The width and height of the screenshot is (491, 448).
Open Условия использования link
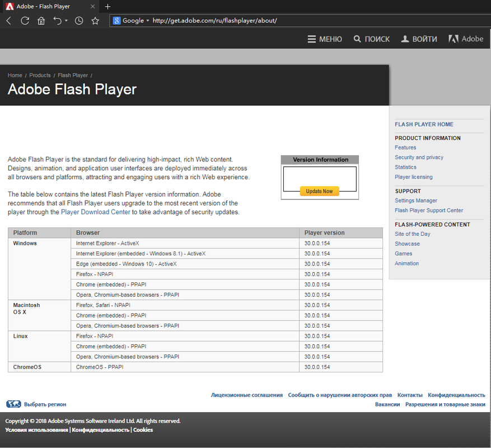tap(36, 430)
